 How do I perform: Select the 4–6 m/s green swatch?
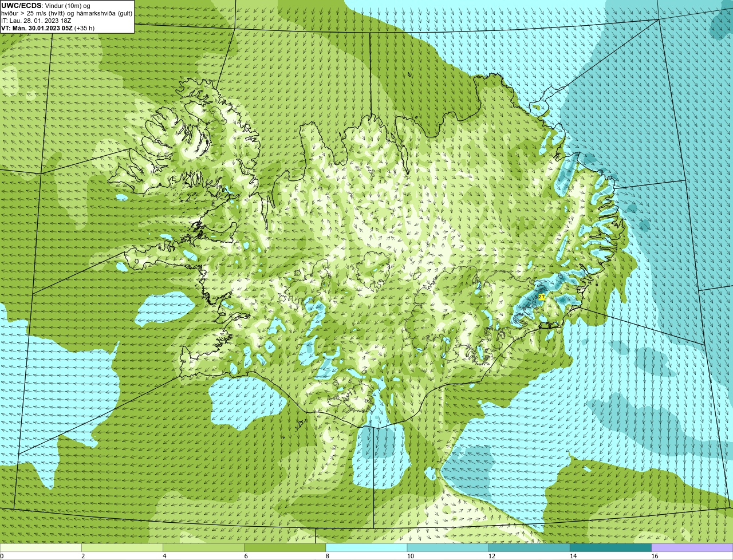[x=203, y=548]
